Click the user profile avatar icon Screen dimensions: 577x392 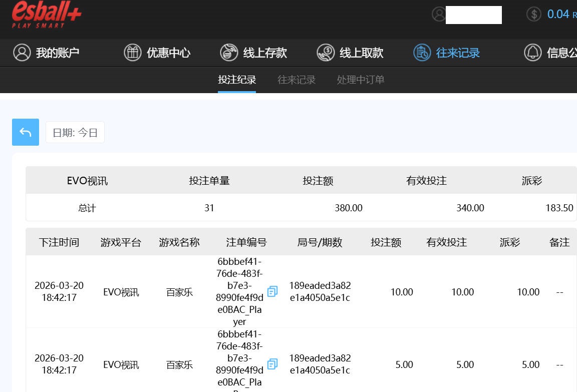tap(439, 15)
